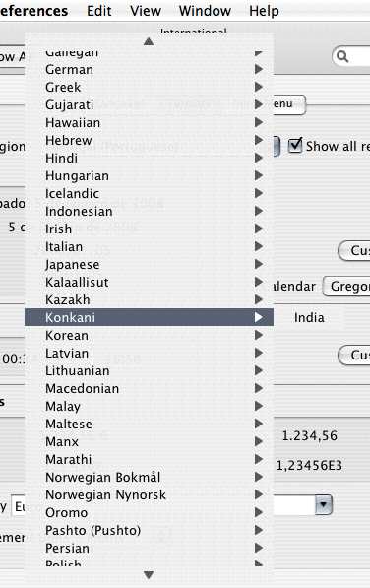The image size is (370, 588).
Task: Expand the Konkani submenu arrow
Action: coord(259,317)
